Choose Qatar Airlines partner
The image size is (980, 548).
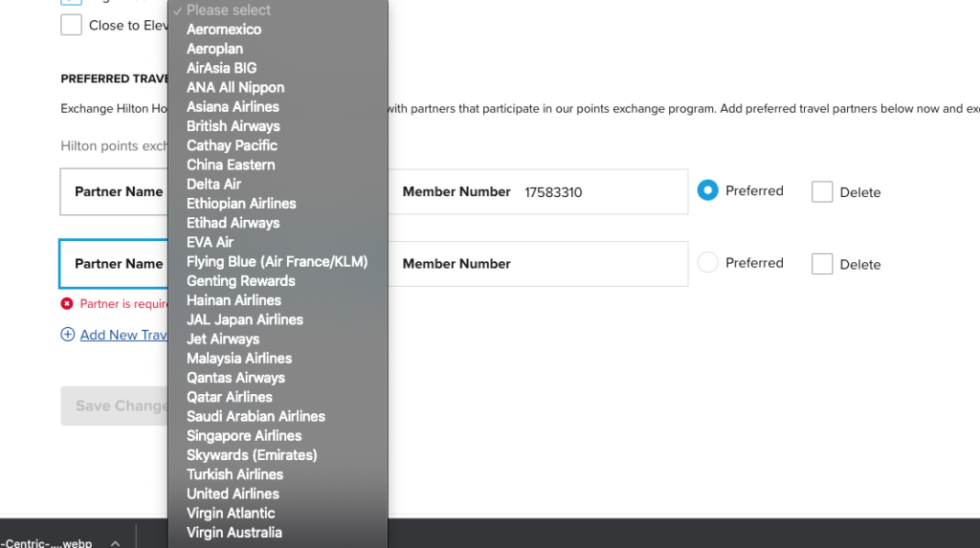coord(278,398)
